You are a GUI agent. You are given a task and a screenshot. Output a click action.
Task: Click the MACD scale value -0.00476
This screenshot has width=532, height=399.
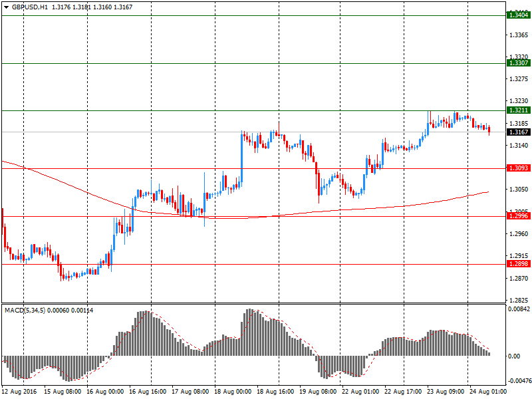(x=519, y=381)
